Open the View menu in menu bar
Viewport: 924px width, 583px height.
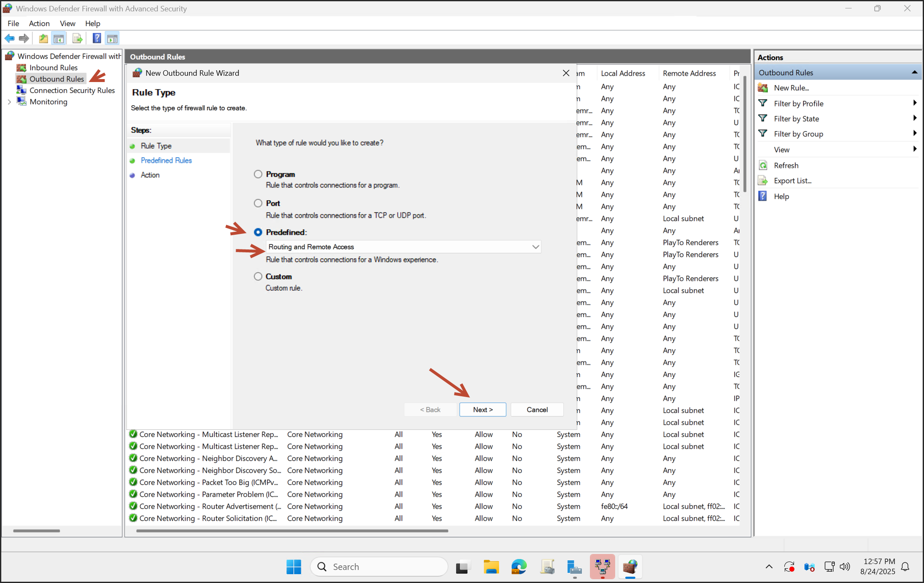click(67, 24)
